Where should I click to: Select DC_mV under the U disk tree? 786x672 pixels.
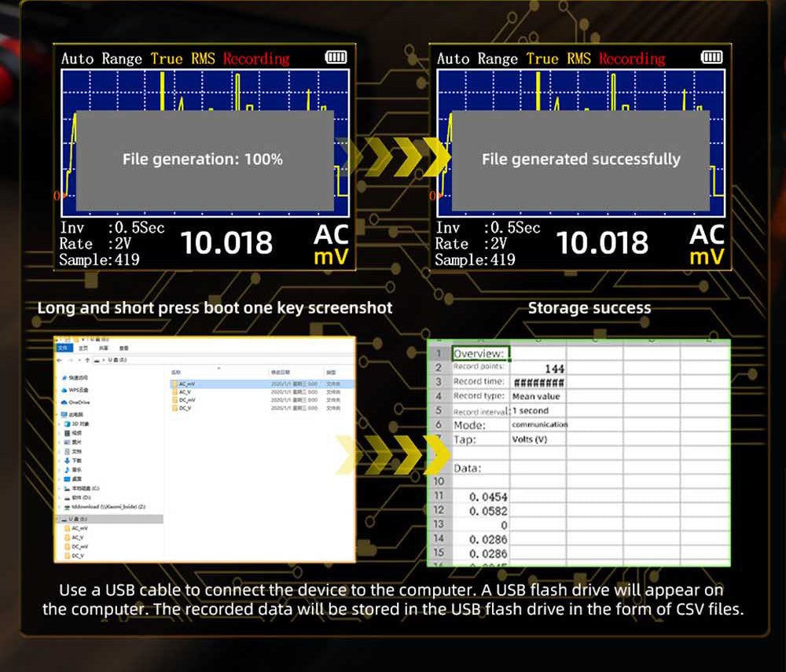(x=79, y=546)
